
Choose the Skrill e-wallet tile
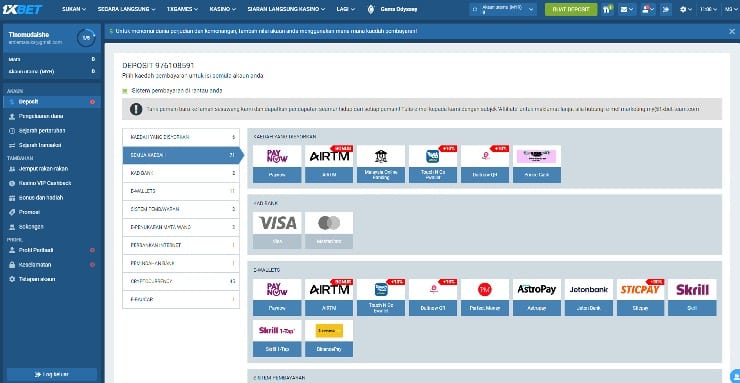[692, 297]
